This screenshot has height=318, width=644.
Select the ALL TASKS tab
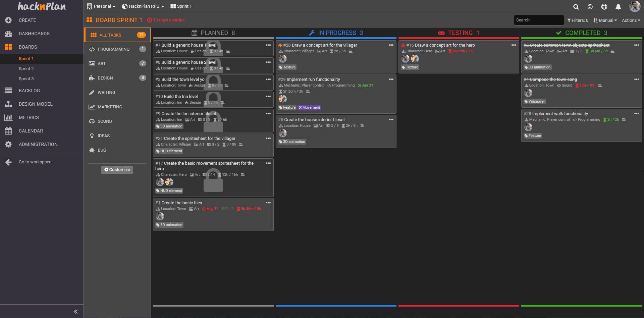coord(110,35)
